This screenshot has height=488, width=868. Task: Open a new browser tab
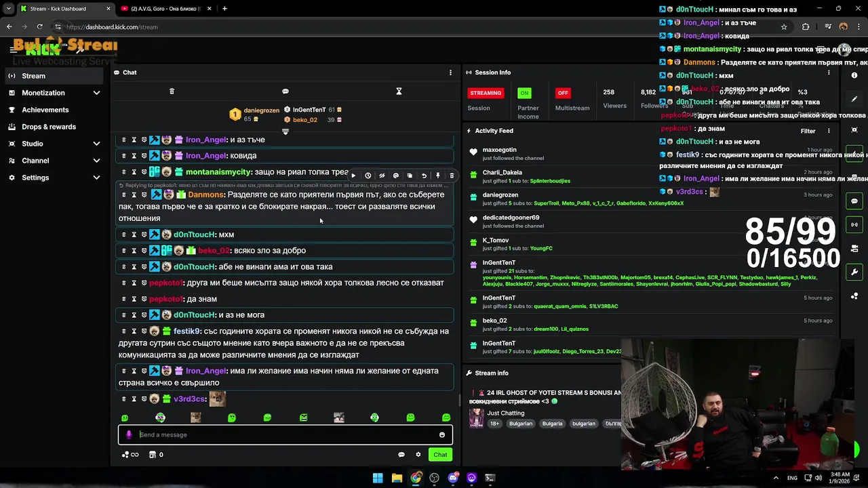point(224,9)
